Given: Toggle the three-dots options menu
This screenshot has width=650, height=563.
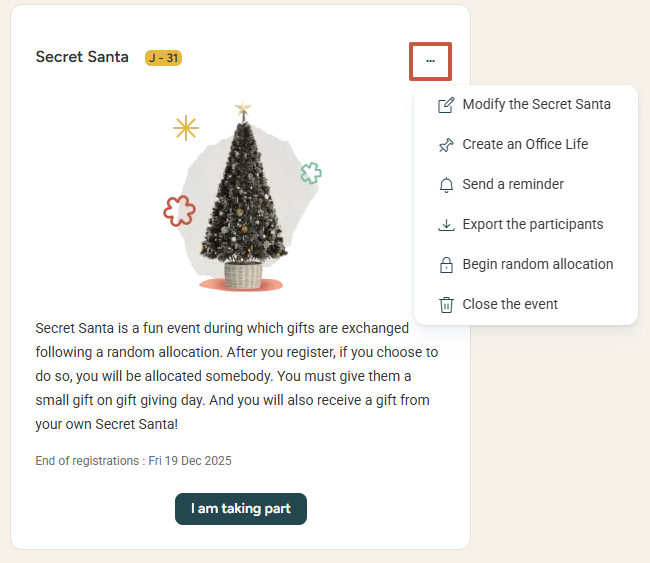Looking at the screenshot, I should [430, 61].
